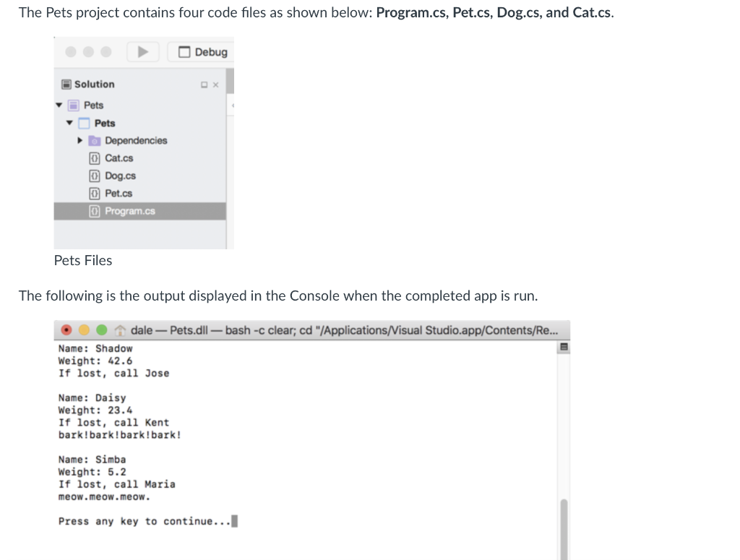Collapse the bold Pets project node
Image resolution: width=740 pixels, height=560 pixels.
point(69,123)
